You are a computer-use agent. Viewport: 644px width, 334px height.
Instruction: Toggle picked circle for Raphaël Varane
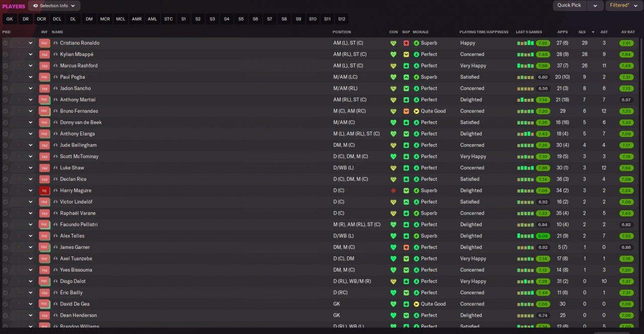point(6,214)
